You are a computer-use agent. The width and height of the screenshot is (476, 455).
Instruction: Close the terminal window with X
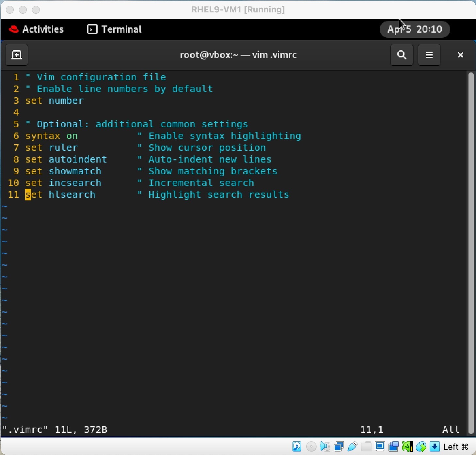460,55
